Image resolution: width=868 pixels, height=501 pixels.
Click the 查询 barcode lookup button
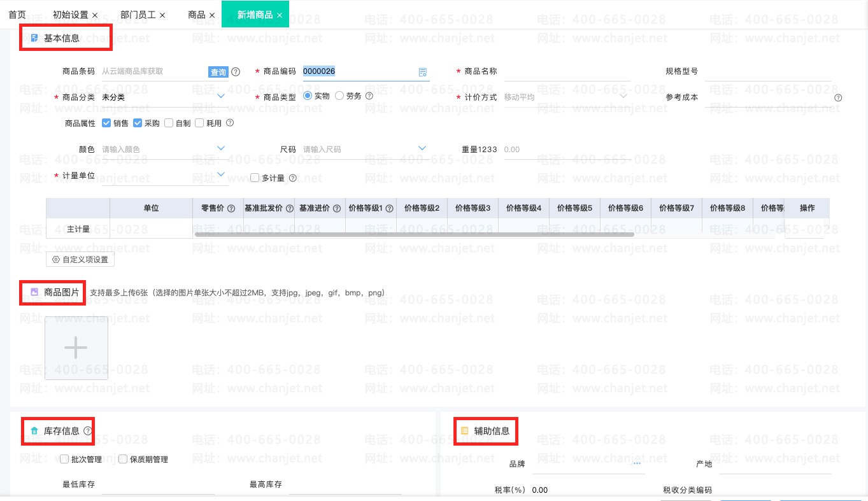[x=218, y=72]
